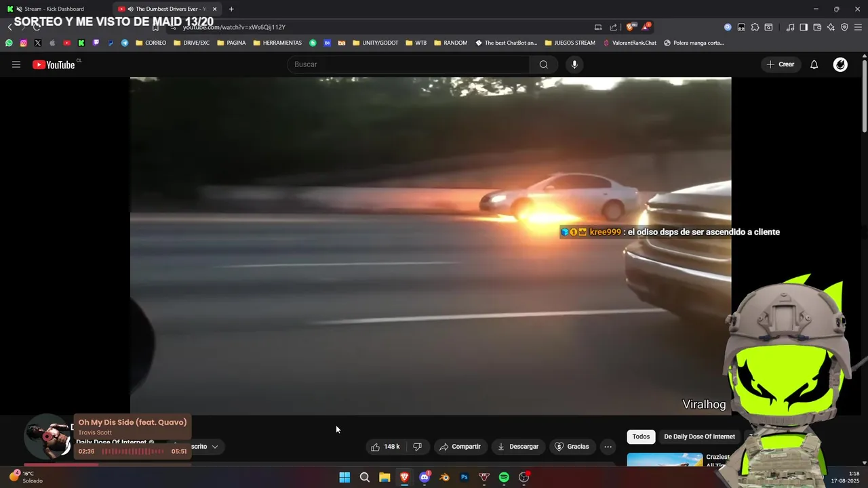
Task: Open the UNITY/GODOT bookmarks folder
Action: pos(376,43)
